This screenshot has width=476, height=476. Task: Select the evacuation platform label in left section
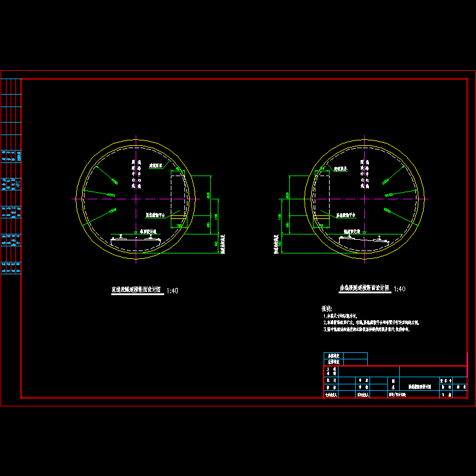pyautogui.click(x=156, y=214)
